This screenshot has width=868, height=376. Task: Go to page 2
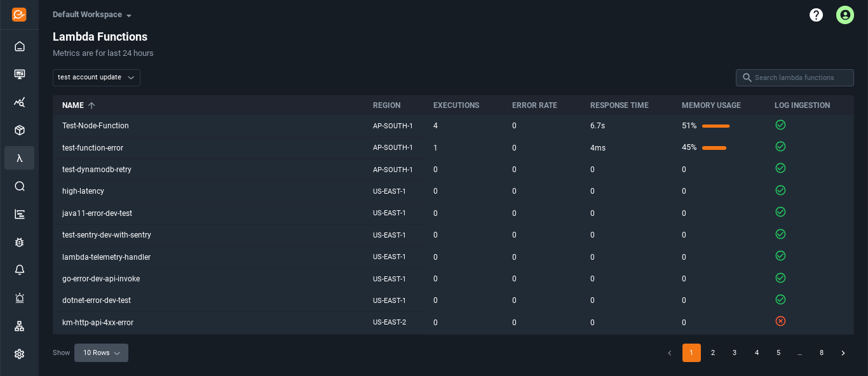(x=713, y=353)
